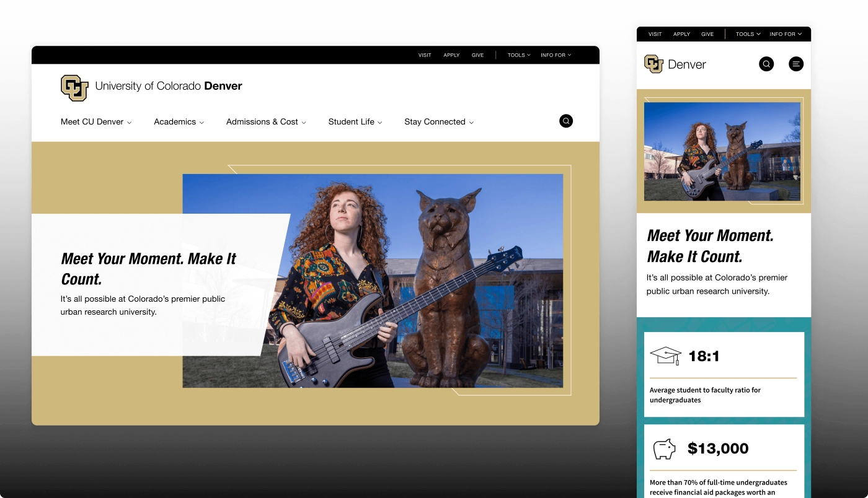Click Apply link in desktop top bar
The image size is (868, 498).
451,55
